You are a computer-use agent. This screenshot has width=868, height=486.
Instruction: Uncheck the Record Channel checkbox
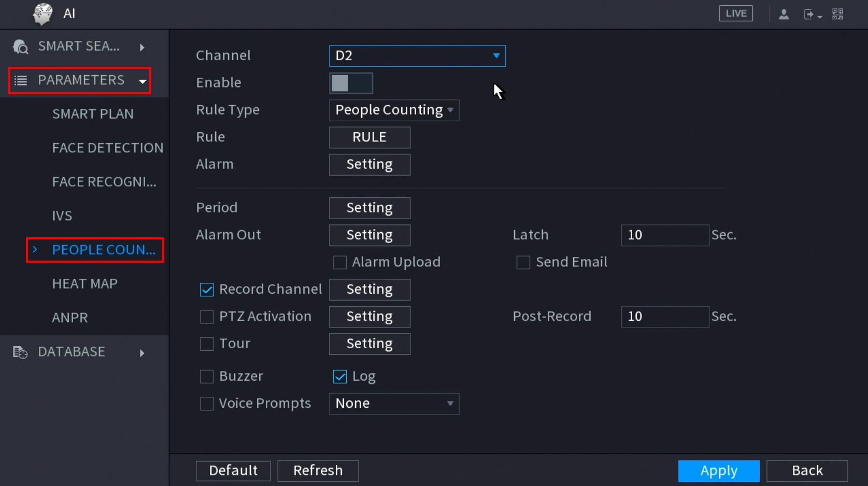207,290
